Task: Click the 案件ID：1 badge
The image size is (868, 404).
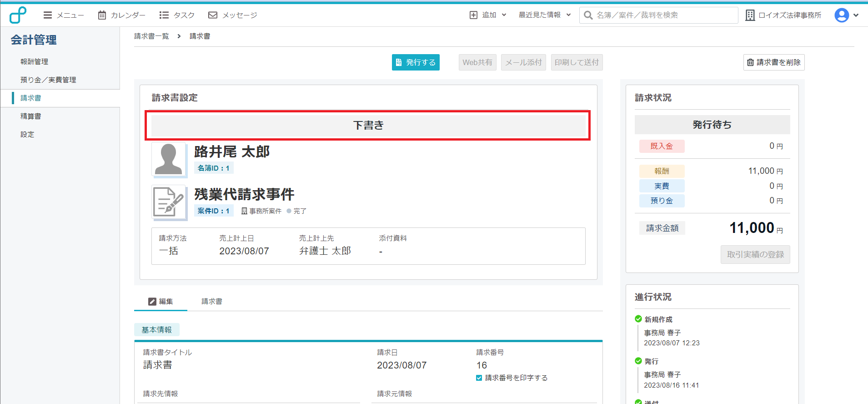Action: tap(214, 211)
